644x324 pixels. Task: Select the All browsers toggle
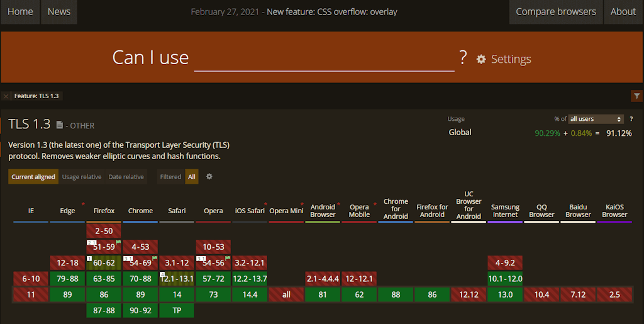(192, 177)
